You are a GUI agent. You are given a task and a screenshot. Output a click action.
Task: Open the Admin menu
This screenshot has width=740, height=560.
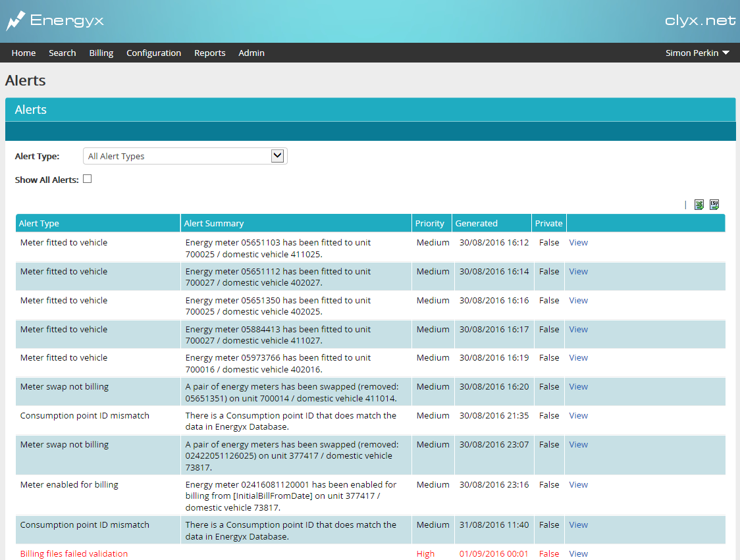click(x=251, y=53)
